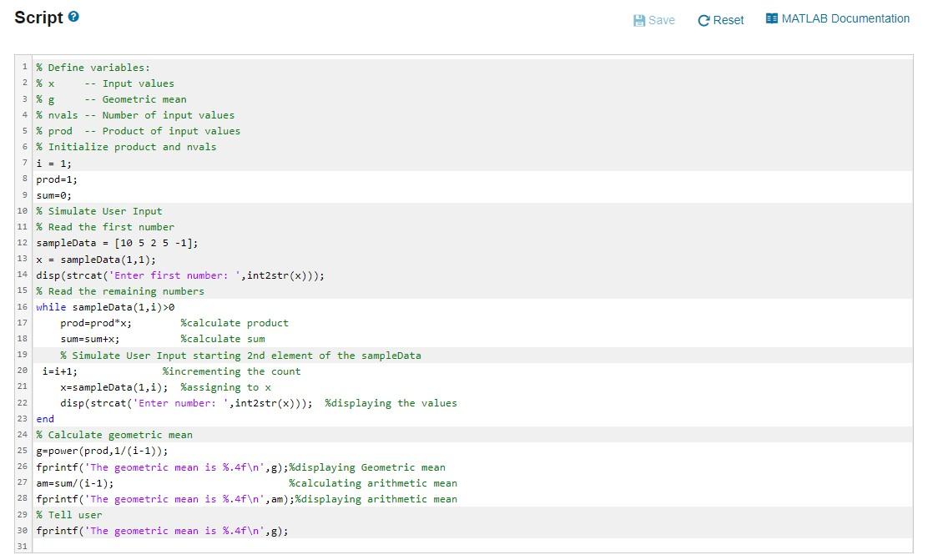This screenshot has height=560, width=928.
Task: Click the comment '%displaying the values'
Action: click(391, 403)
